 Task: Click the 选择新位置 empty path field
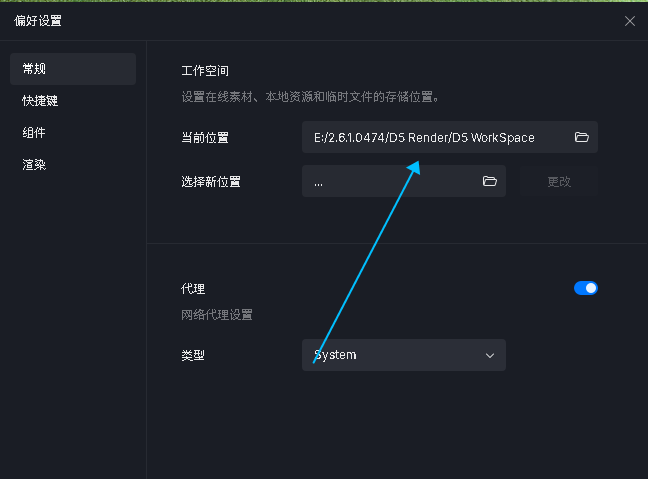click(390, 181)
